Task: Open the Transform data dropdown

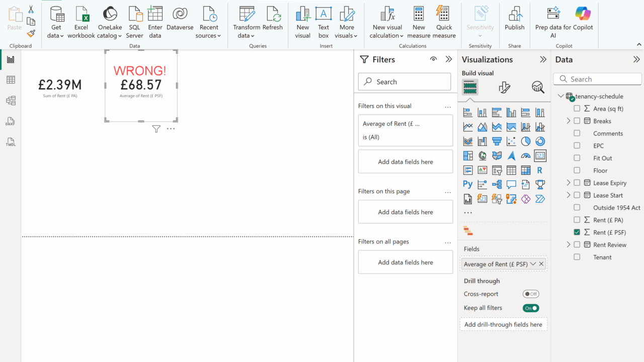Action: [247, 23]
